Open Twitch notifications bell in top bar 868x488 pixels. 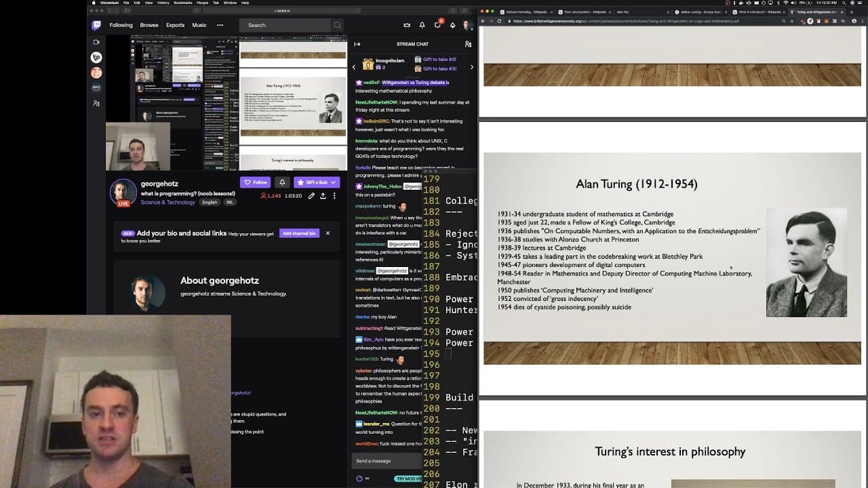422,25
